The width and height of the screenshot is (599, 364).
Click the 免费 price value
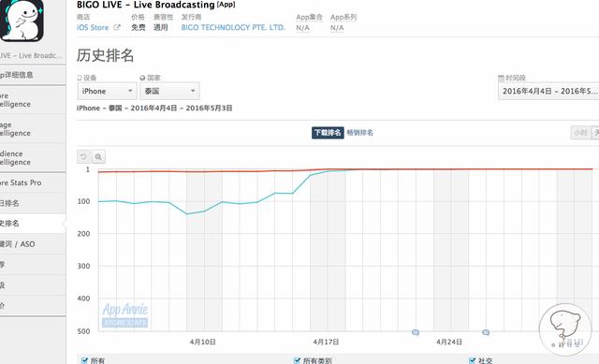[139, 27]
